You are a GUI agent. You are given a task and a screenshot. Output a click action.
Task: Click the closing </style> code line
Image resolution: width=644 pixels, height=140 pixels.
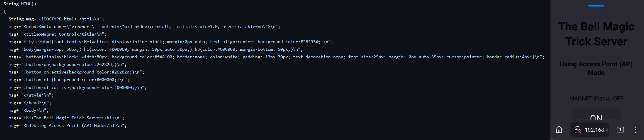coord(31,95)
